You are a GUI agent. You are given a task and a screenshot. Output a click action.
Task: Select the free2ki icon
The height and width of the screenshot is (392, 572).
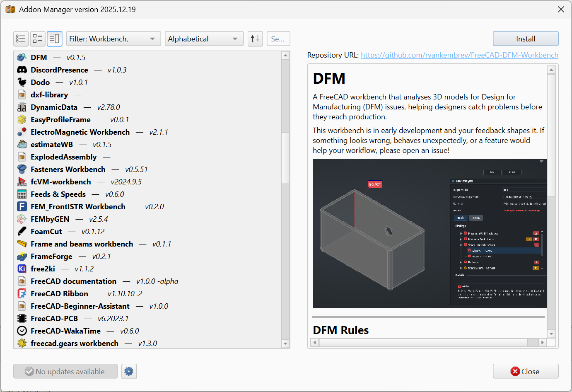pos(22,269)
